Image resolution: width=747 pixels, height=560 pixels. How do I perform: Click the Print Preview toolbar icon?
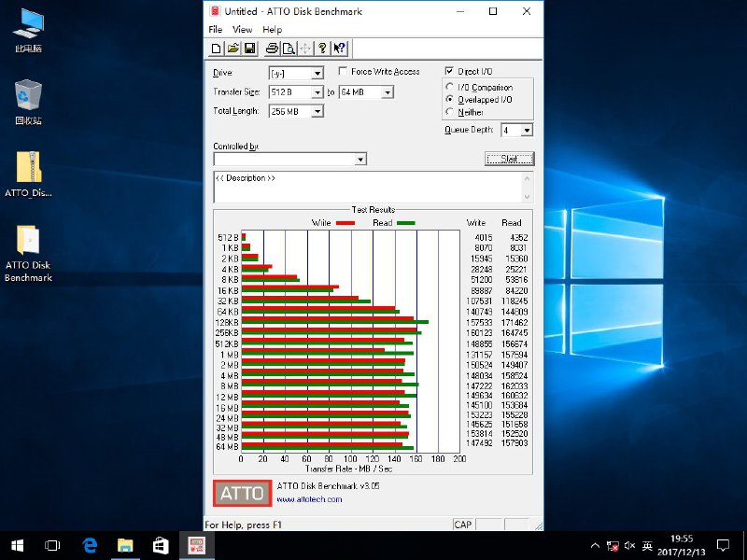[289, 49]
